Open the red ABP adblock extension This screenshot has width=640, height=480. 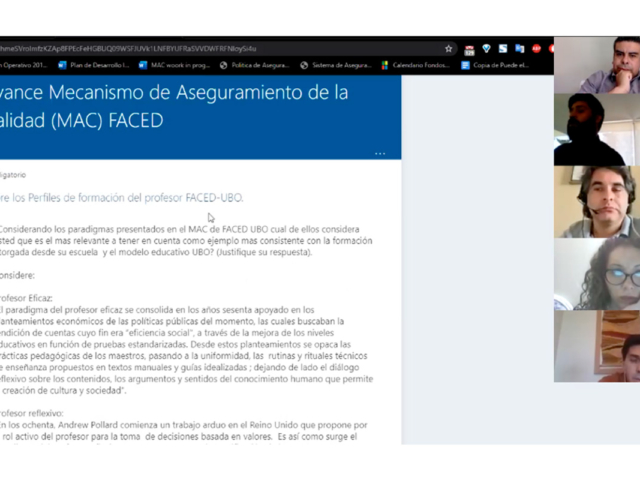point(536,49)
